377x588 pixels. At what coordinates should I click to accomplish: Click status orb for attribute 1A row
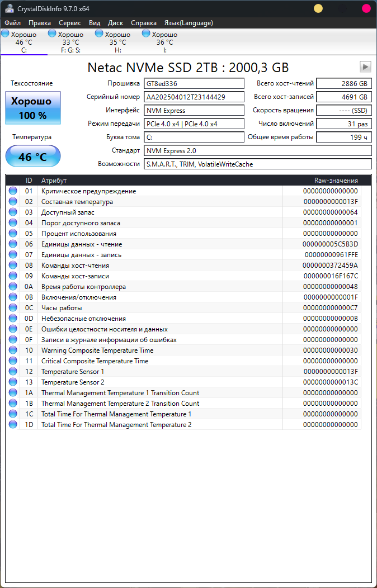pyautogui.click(x=13, y=392)
